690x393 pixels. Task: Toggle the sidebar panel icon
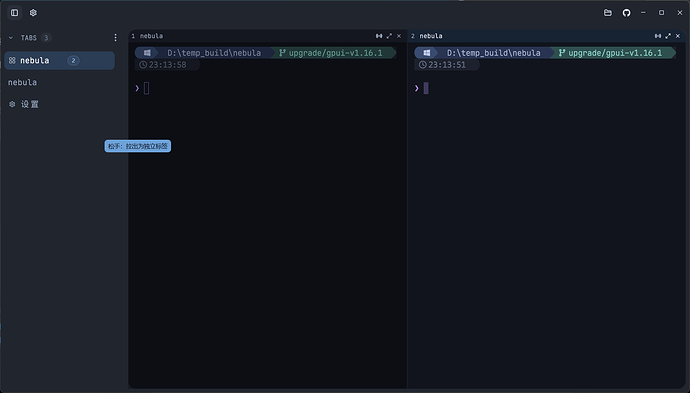(15, 13)
